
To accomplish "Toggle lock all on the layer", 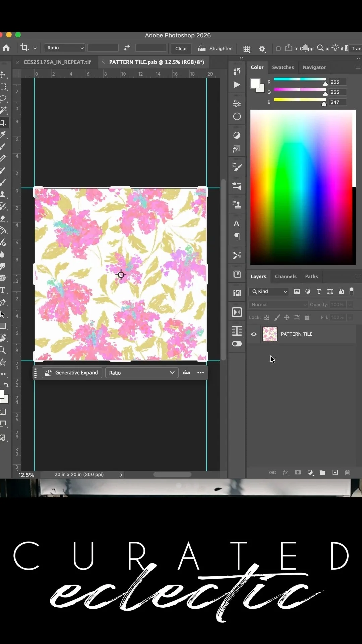I will 307,317.
